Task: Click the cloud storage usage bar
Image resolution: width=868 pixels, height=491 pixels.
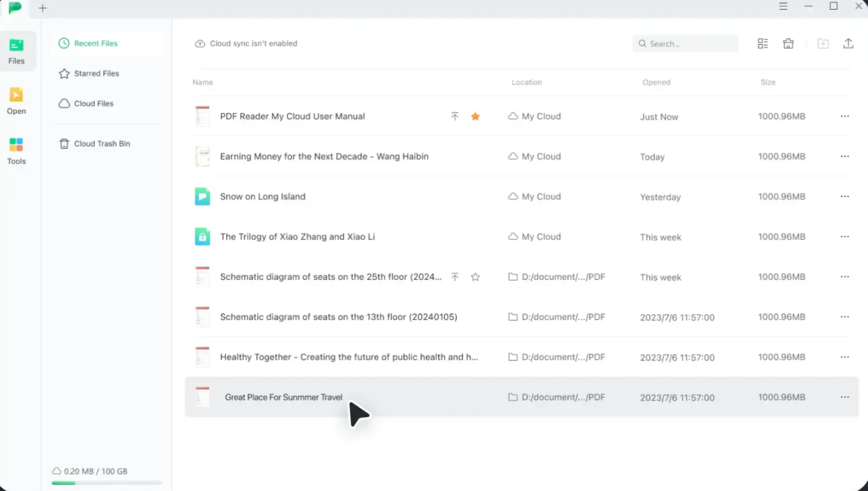Action: [x=107, y=483]
